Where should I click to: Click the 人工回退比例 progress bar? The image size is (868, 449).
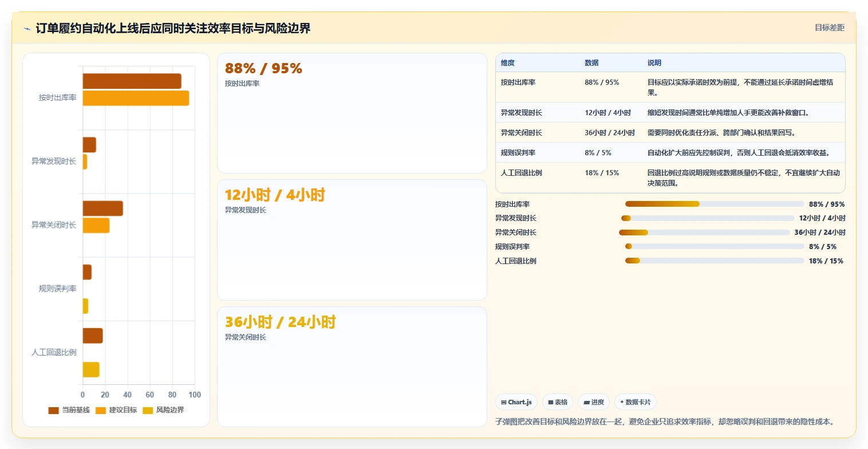click(x=715, y=261)
